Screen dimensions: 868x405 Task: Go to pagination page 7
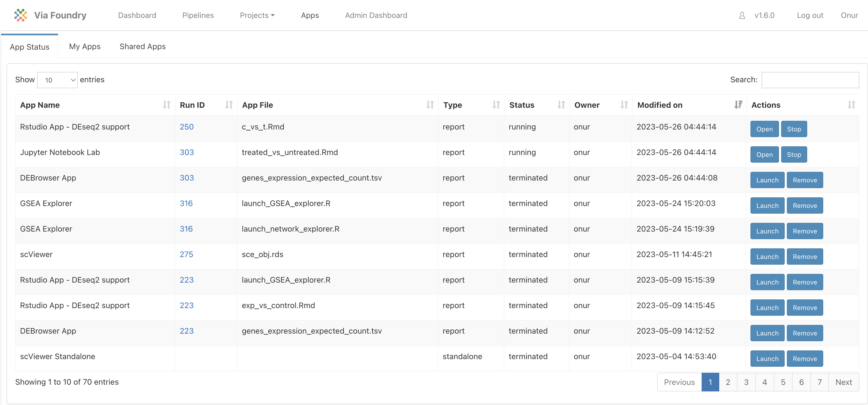819,382
